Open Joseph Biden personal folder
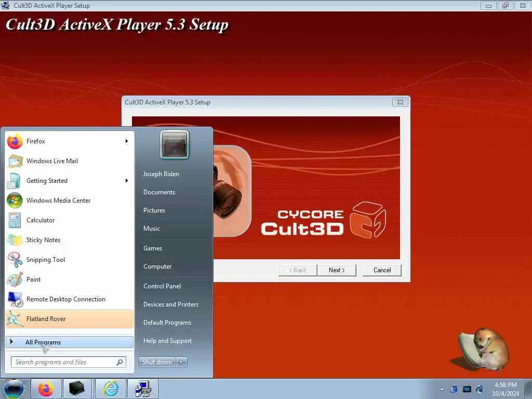This screenshot has width=532, height=399. coord(161,174)
